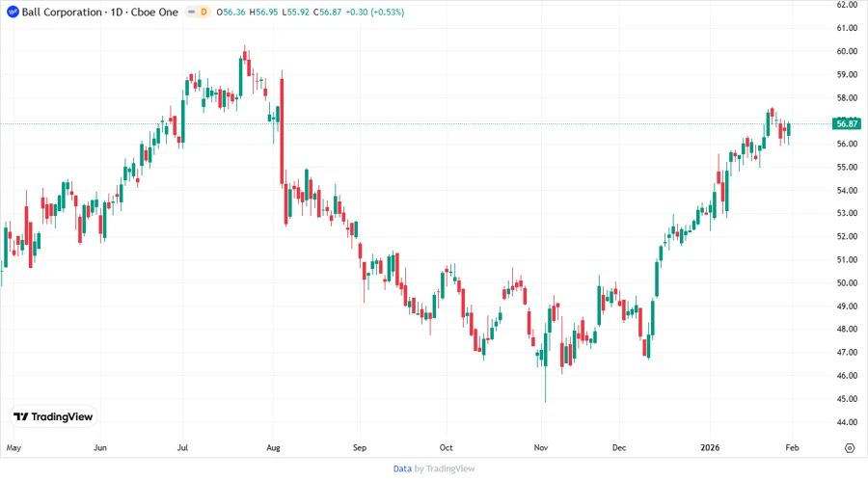Screen dimensions: 868x480
Task: Open chart settings gear icon
Action: point(850,448)
